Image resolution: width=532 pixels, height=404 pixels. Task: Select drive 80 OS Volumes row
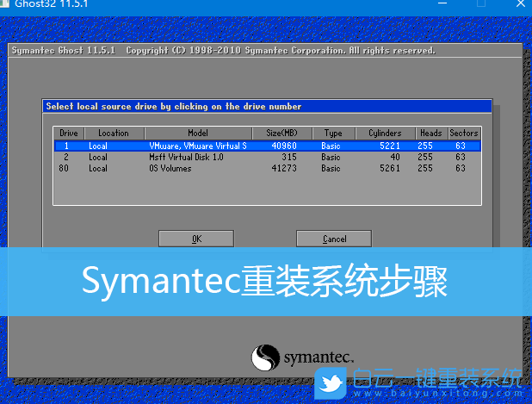(x=268, y=168)
